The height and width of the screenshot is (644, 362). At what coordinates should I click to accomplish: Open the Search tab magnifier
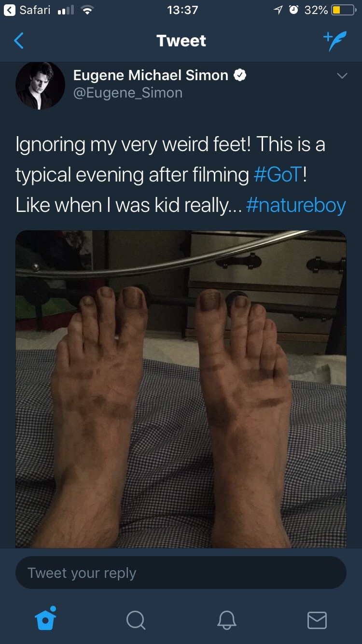(x=136, y=620)
